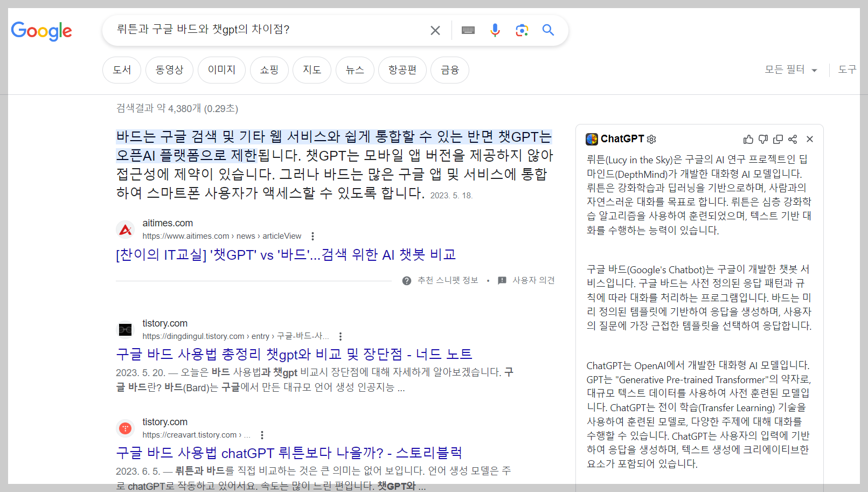Select the 지도 filter tab
This screenshot has height=492, width=868.
312,70
